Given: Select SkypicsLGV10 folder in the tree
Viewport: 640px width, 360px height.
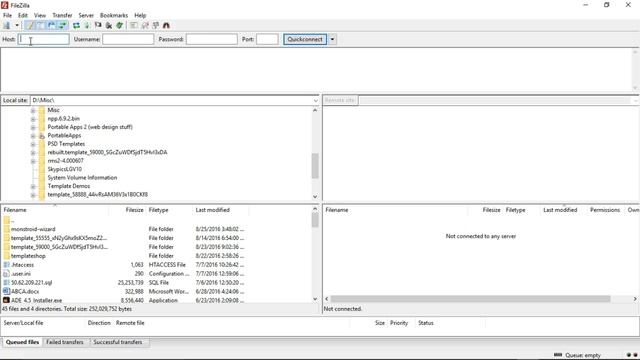Looking at the screenshot, I should point(64,169).
